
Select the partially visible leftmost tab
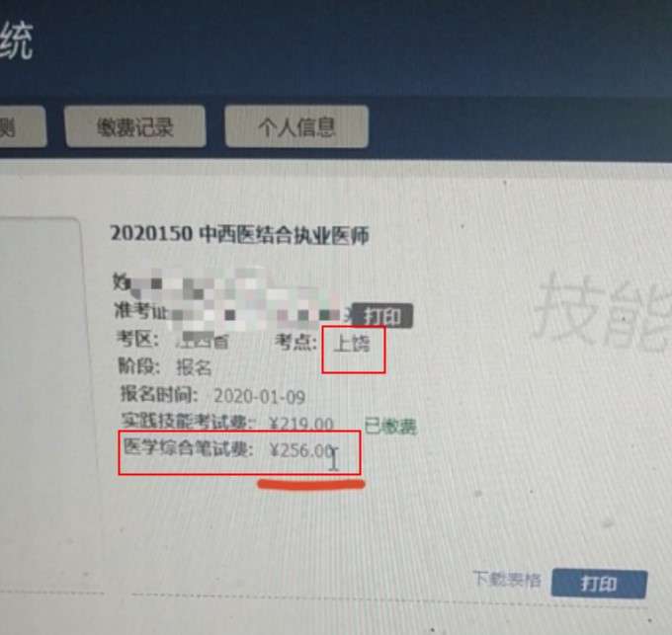click(22, 127)
